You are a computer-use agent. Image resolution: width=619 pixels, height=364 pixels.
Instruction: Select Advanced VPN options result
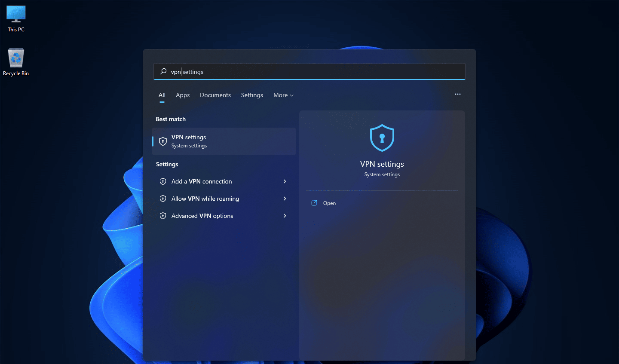coord(224,216)
